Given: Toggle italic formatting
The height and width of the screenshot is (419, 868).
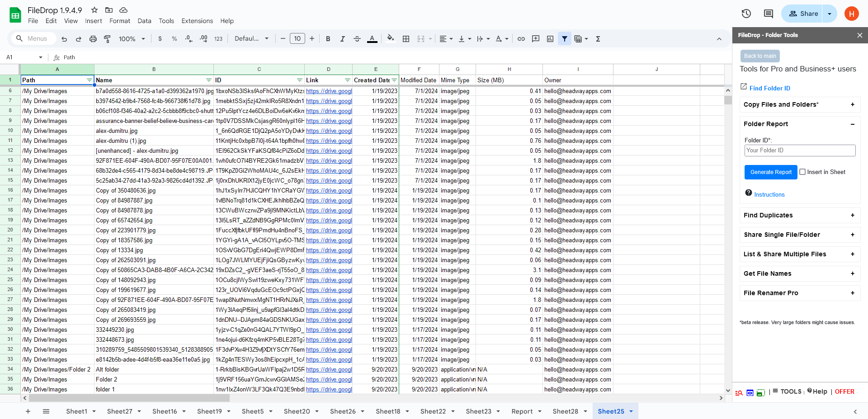Looking at the screenshot, I should click(x=343, y=39).
